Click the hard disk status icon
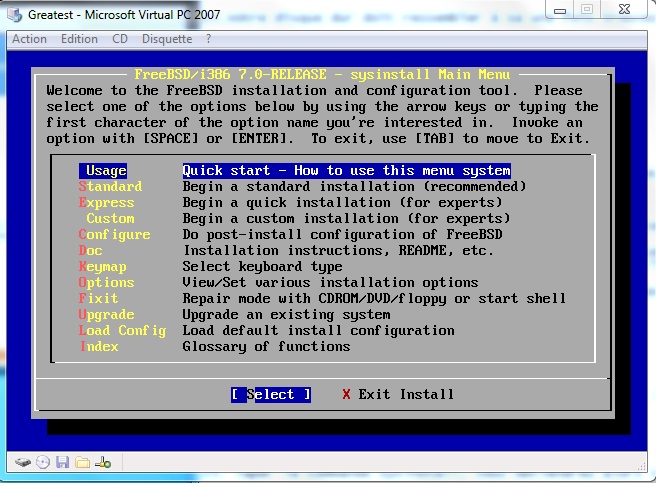656x483 pixels. click(23, 462)
